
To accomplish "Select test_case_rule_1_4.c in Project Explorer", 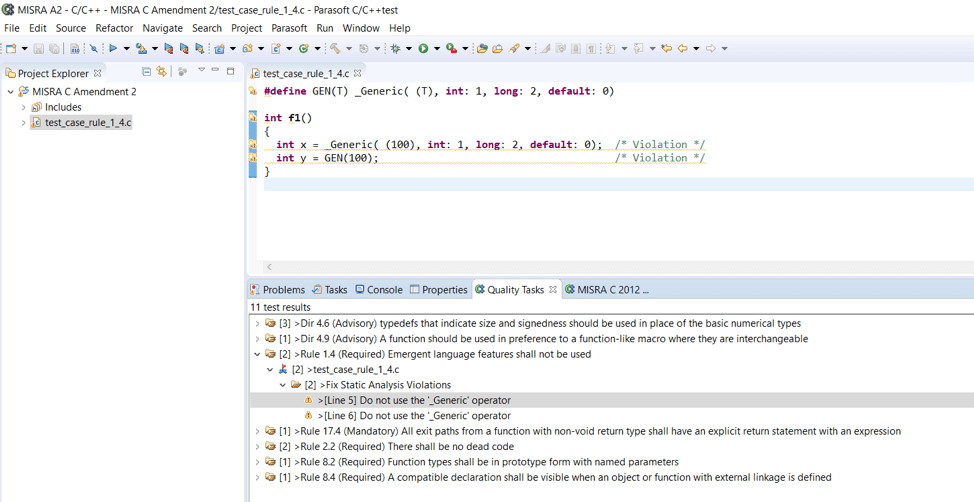I will [x=87, y=123].
